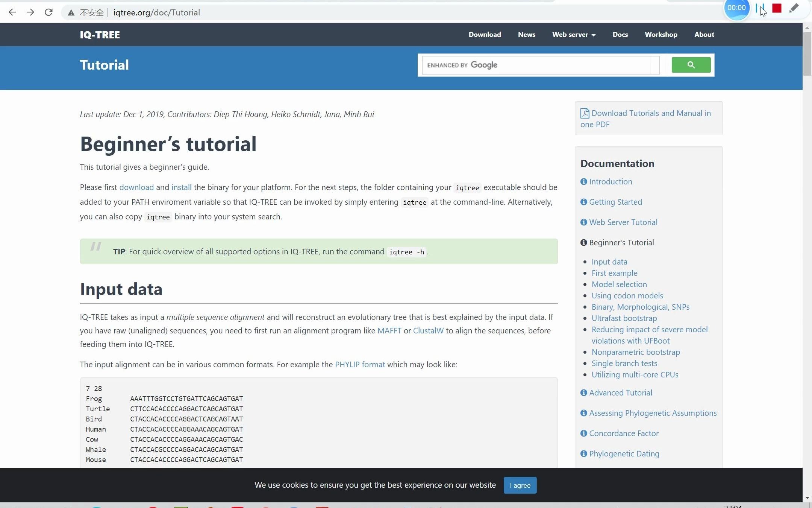Click the PDF icon beside Download Tutorials

point(585,113)
